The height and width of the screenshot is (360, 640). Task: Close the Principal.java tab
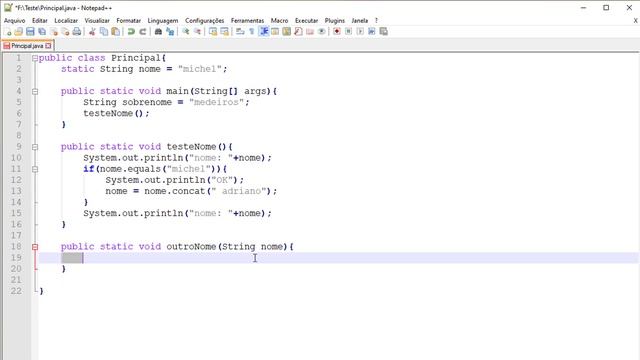[x=48, y=46]
